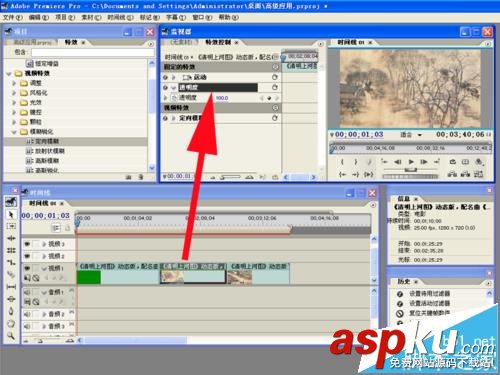The height and width of the screenshot is (375, 500).
Task: Toggle the opacity keyframe stopwatch
Action: pos(174,98)
